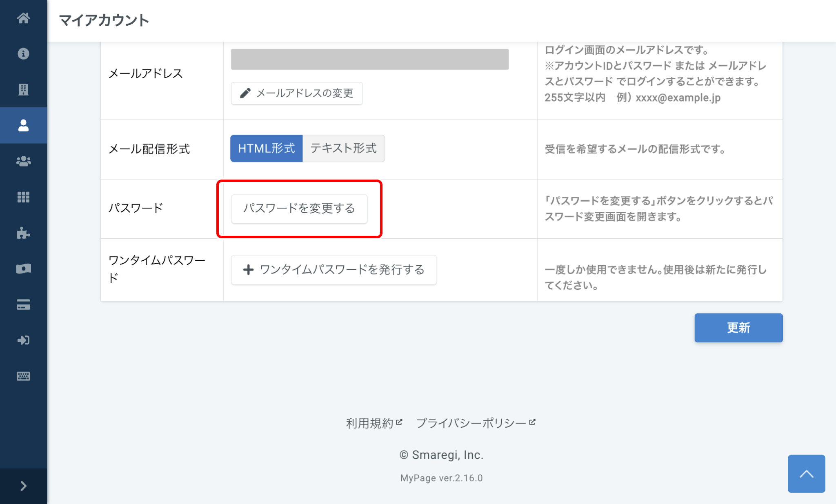Click the sign-in arrow sidebar icon

point(23,340)
